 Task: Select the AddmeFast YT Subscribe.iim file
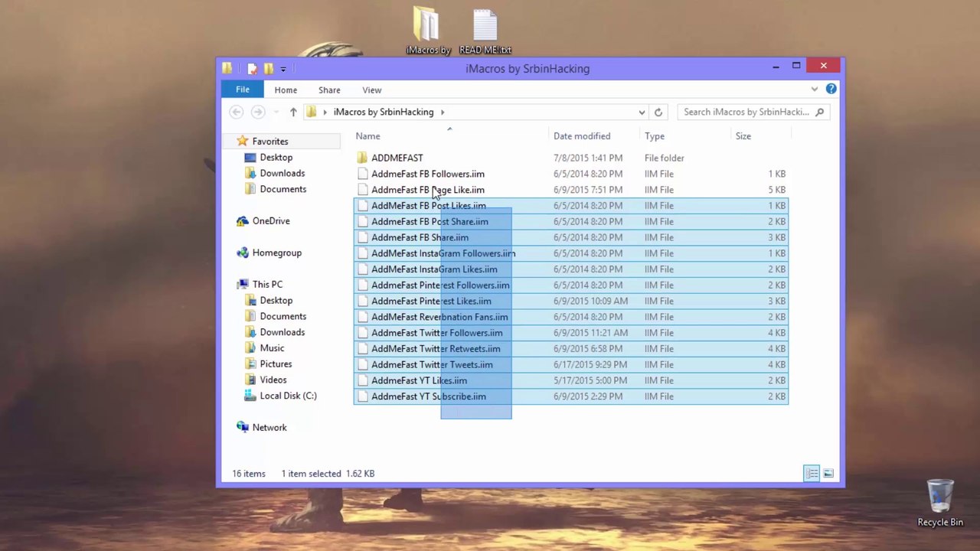tap(571, 396)
